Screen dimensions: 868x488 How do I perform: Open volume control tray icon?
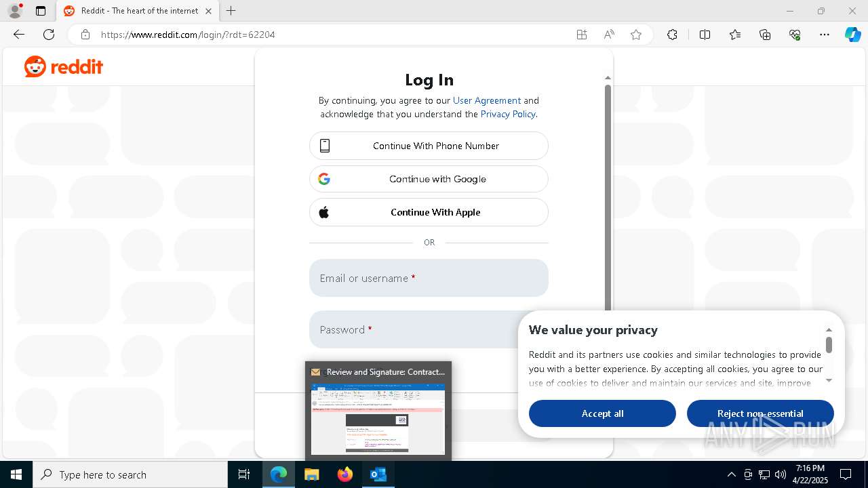(x=781, y=474)
